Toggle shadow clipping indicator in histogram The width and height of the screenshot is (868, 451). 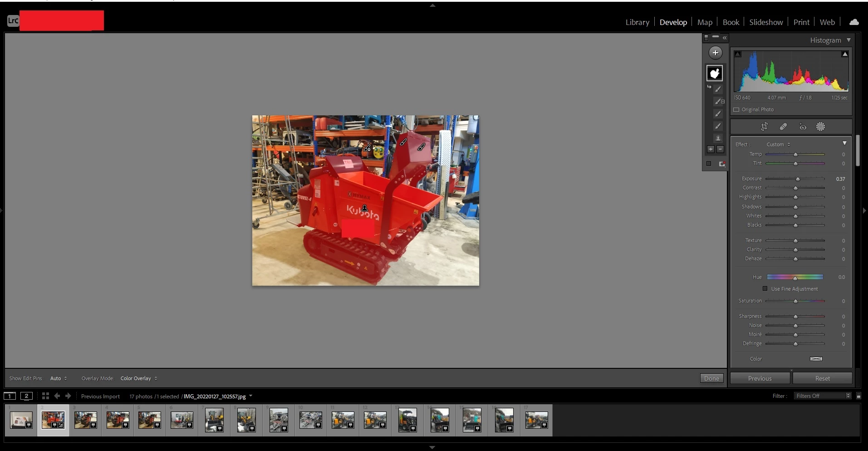point(738,54)
